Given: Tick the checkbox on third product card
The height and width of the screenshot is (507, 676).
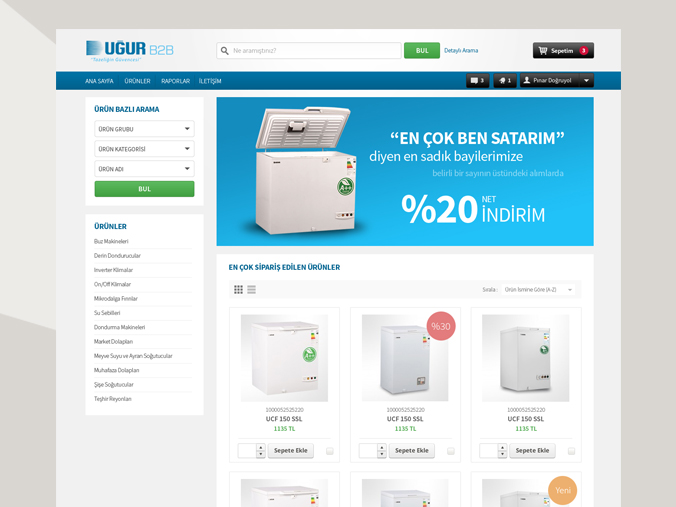Looking at the screenshot, I should point(572,451).
